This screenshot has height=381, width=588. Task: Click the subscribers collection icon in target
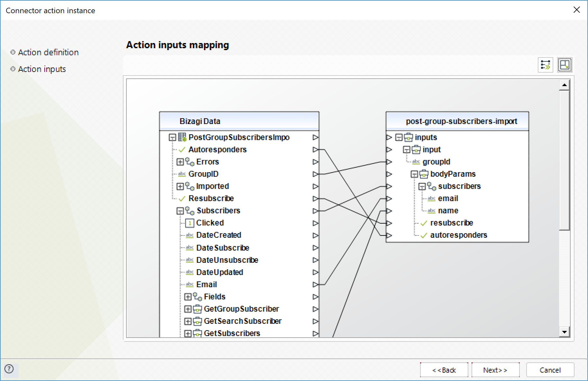pos(432,186)
